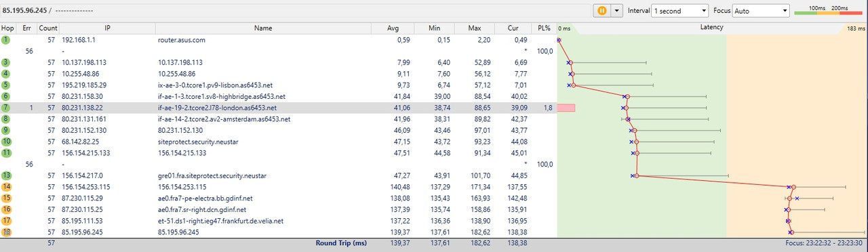Select the hop 18 orange circle icon
This screenshot has height=252, width=868.
point(6,232)
